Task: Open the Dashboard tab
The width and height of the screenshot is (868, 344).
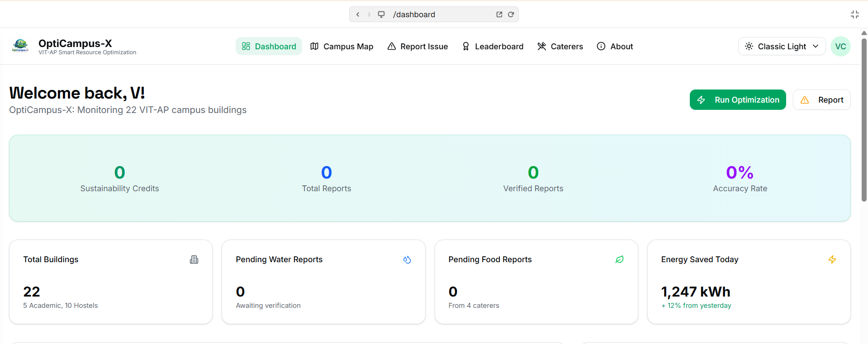Action: 269,46
